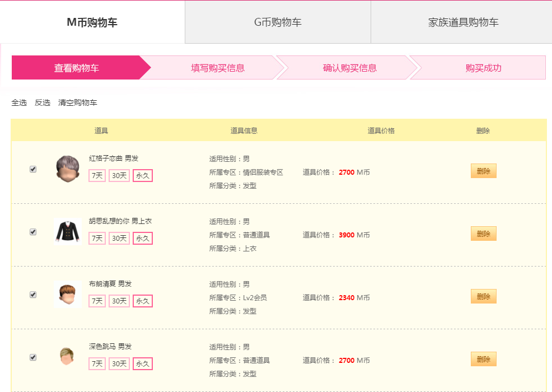
Task: Click the 所属分类：上衣 text
Action: tap(233, 248)
